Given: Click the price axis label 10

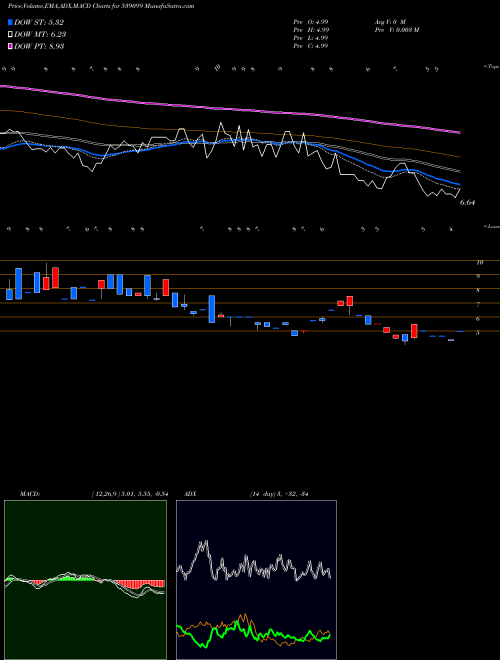Looking at the screenshot, I should [x=479, y=263].
